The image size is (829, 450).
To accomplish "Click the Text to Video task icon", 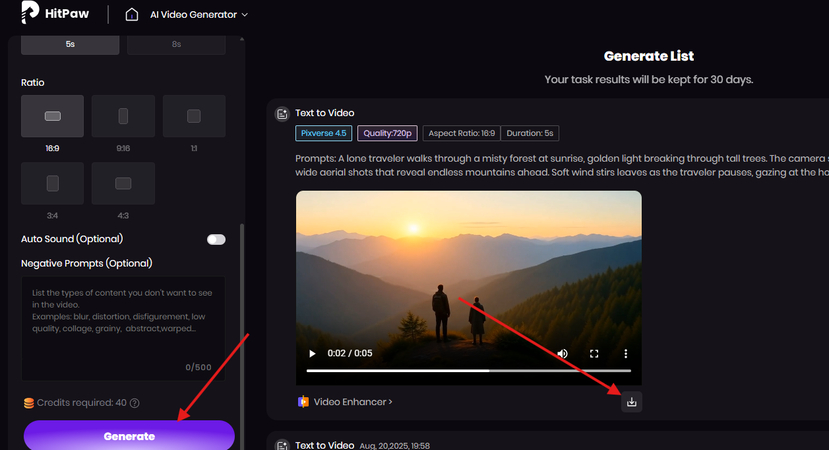I will coord(282,114).
